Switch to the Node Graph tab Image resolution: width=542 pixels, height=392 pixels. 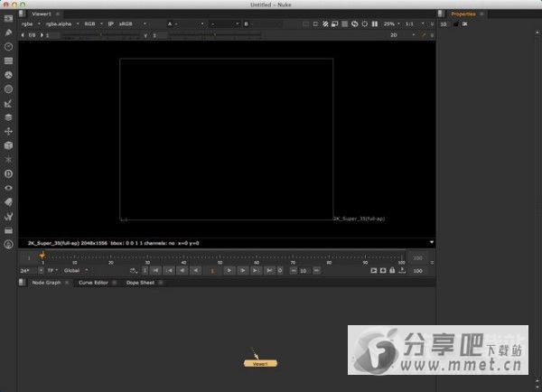point(46,283)
